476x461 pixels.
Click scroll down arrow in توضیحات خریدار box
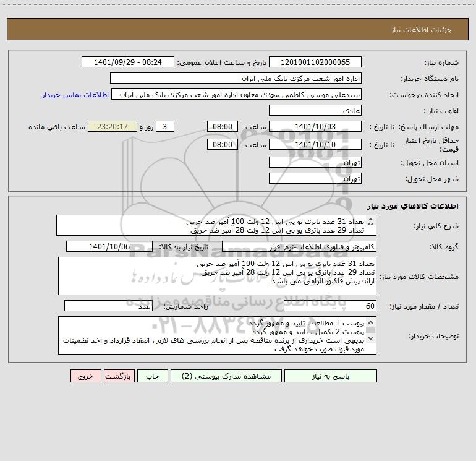click(370, 338)
